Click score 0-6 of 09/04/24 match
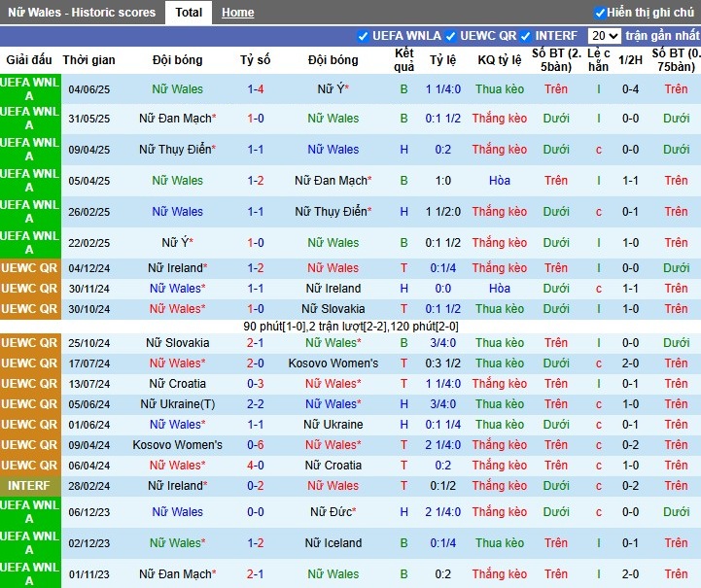701x588 pixels. tap(256, 445)
